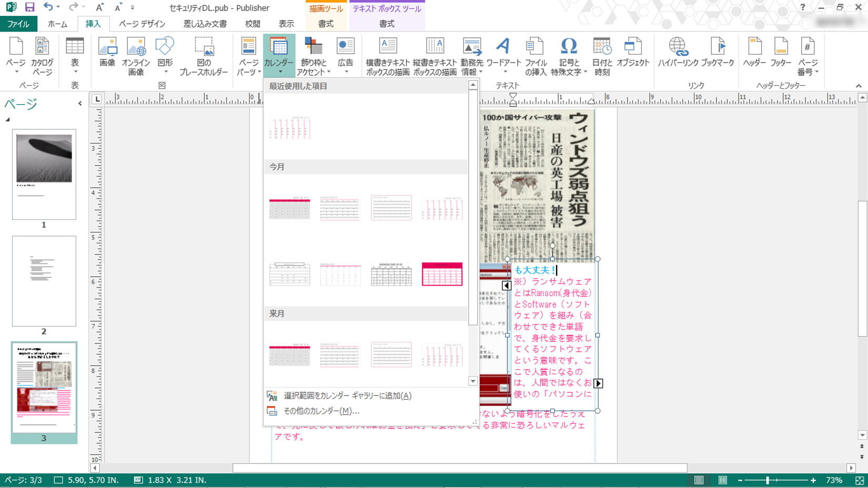The image size is (868, 488).
Task: Select page 1 thumbnail
Action: pyautogui.click(x=44, y=174)
